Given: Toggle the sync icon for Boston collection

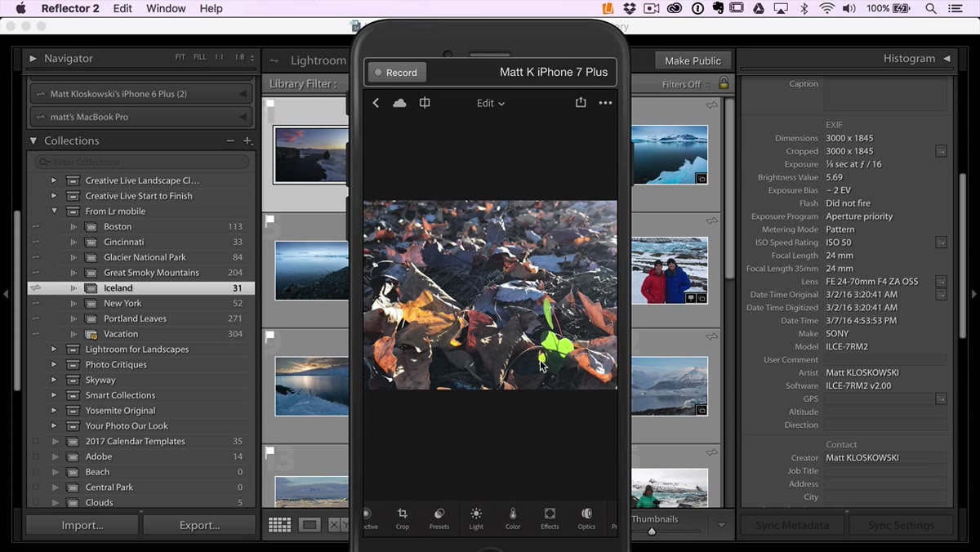Looking at the screenshot, I should (35, 227).
